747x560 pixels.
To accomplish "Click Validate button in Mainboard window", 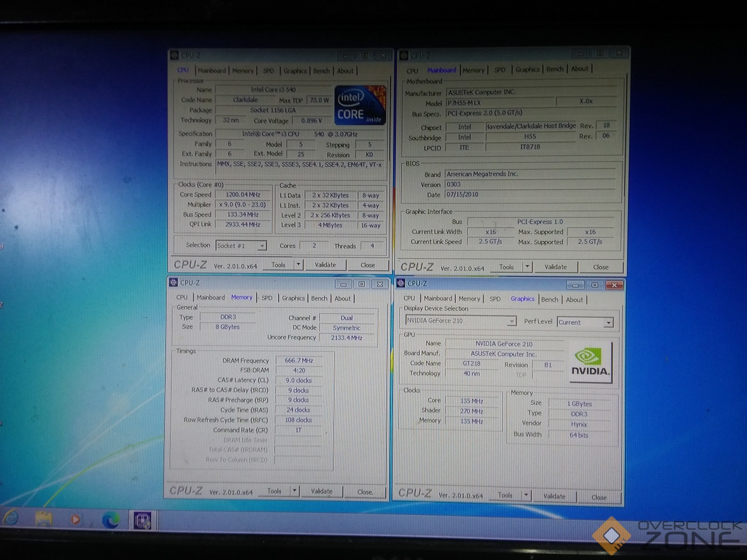I will [x=555, y=267].
